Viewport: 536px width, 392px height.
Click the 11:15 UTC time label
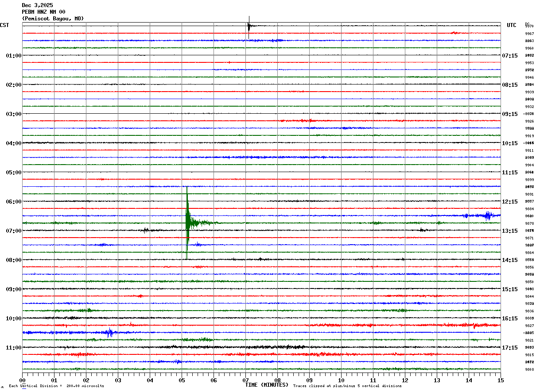pyautogui.click(x=510, y=173)
